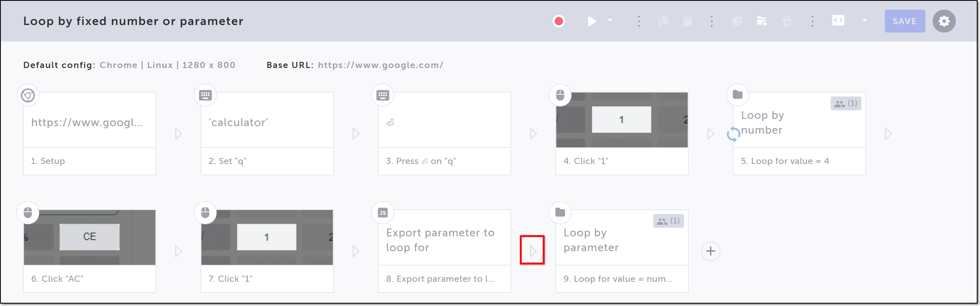Select the step 6 Click "AC" thumbnail

[x=90, y=237]
